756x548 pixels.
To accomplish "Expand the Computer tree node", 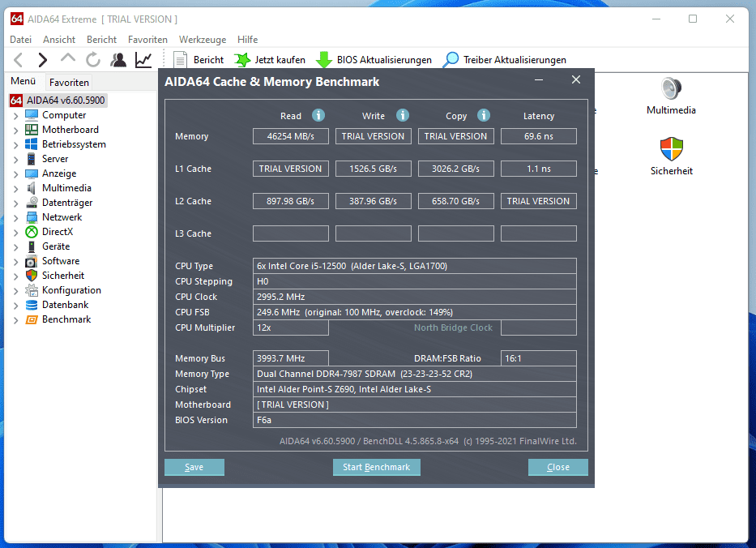I will coord(15,116).
